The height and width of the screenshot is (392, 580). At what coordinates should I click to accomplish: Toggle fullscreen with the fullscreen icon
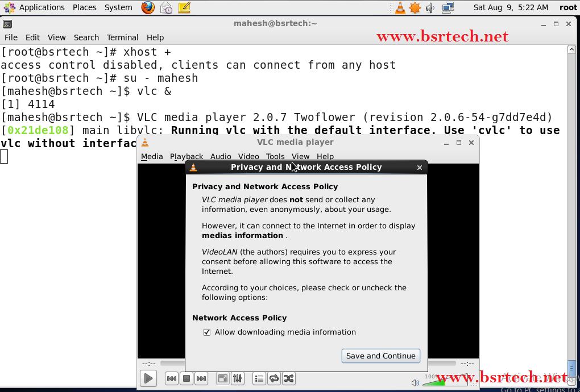point(222,378)
